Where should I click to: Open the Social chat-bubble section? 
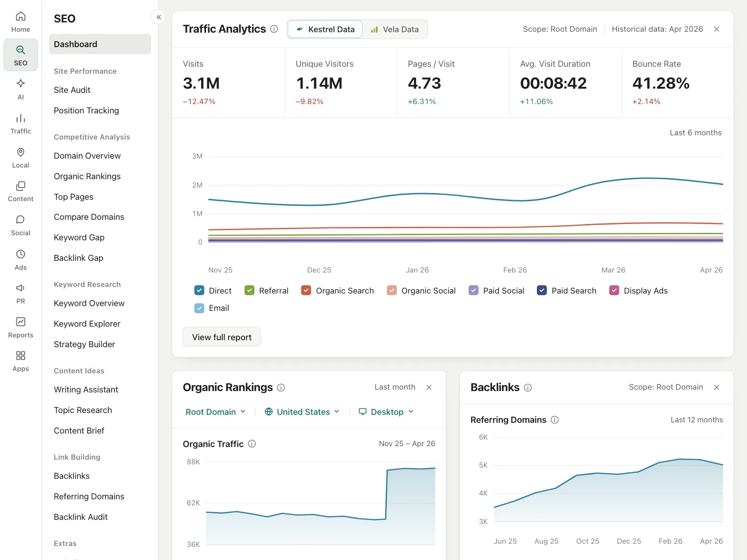coord(21,225)
